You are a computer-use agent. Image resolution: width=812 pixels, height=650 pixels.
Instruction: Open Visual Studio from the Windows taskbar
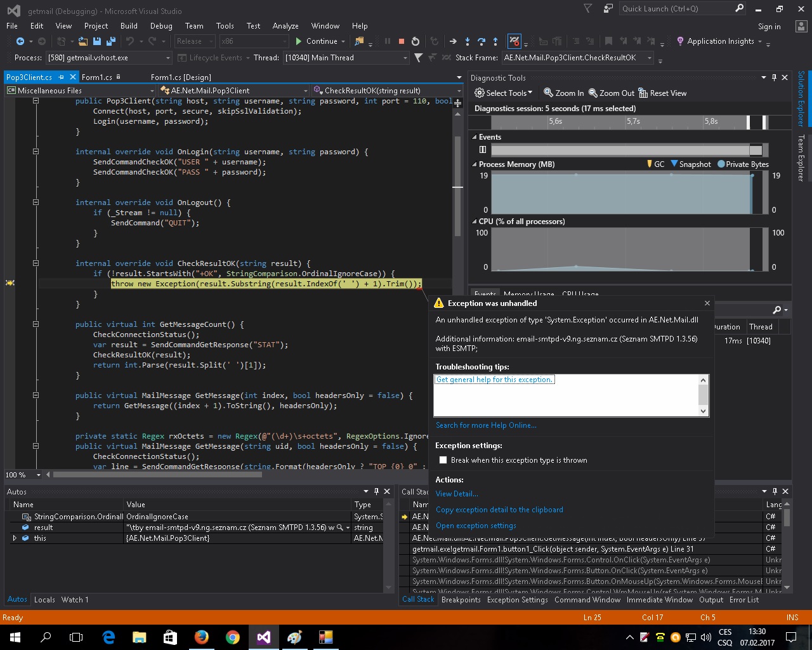pyautogui.click(x=263, y=637)
